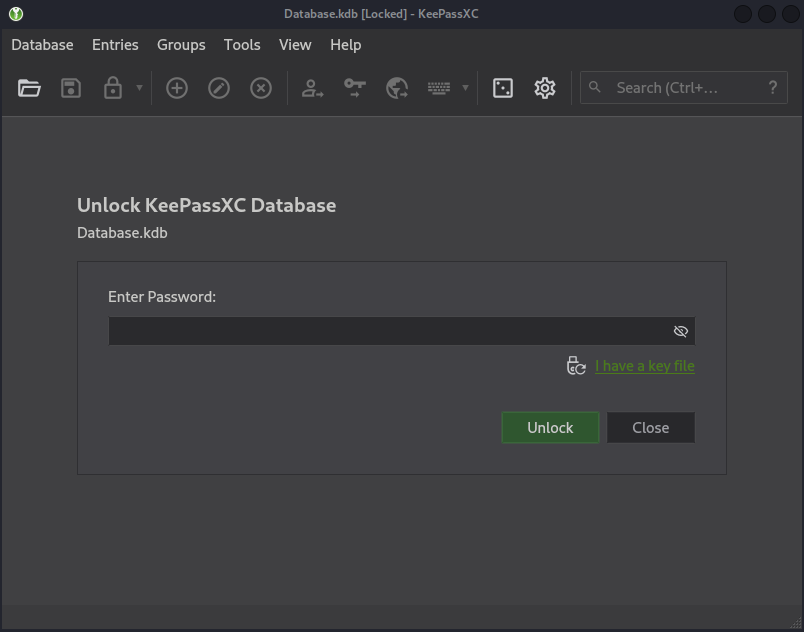Image resolution: width=804 pixels, height=632 pixels.
Task: Click the search help question mark
Action: (x=773, y=88)
